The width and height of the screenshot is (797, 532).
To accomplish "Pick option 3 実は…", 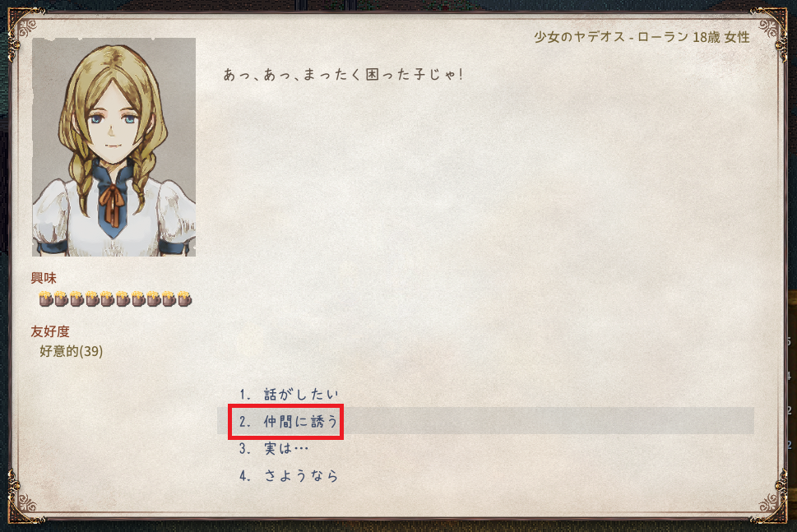I will (274, 449).
